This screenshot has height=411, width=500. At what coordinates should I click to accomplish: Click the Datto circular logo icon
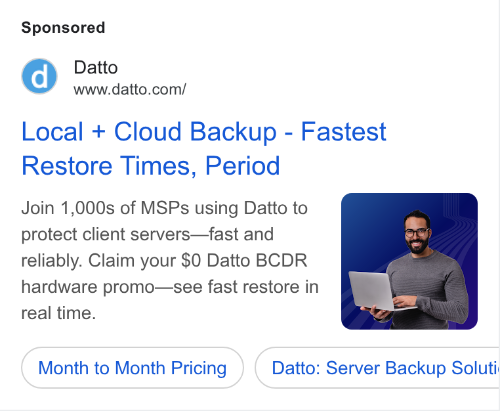pos(39,76)
